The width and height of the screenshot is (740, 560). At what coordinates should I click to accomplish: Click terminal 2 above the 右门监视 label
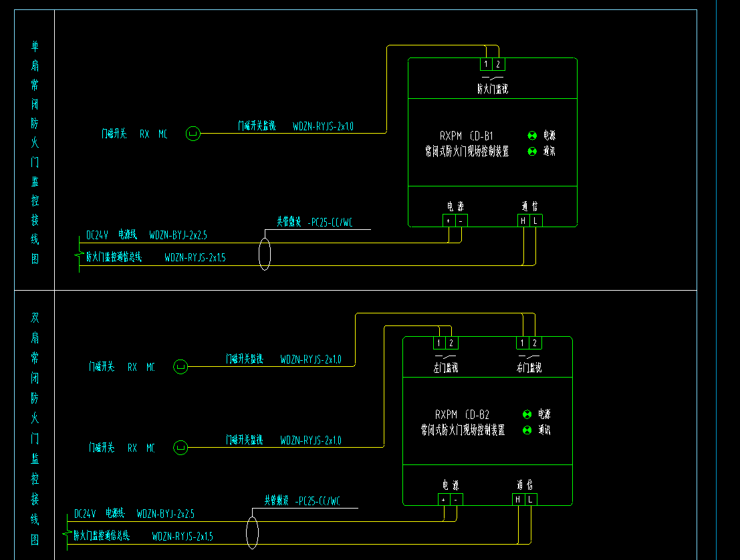[535, 343]
